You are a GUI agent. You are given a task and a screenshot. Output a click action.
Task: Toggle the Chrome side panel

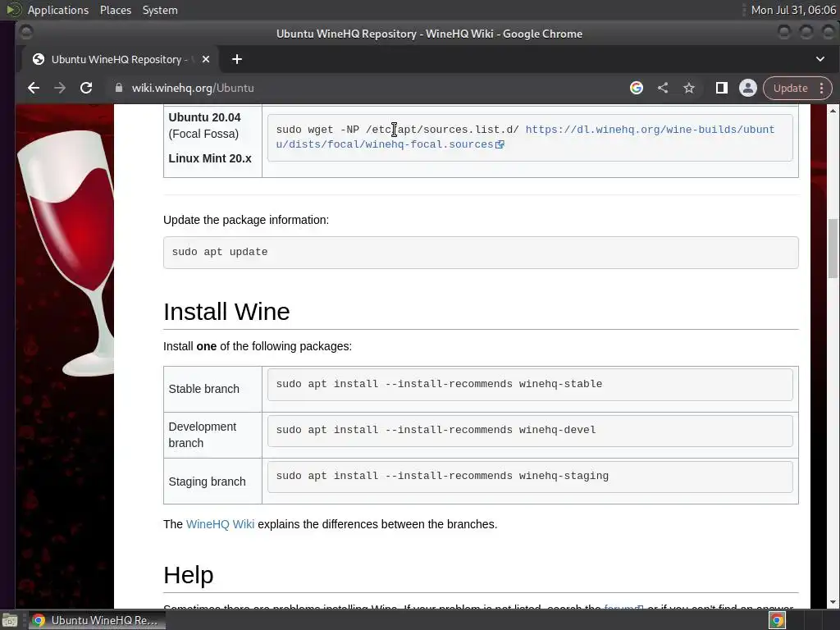pos(722,88)
